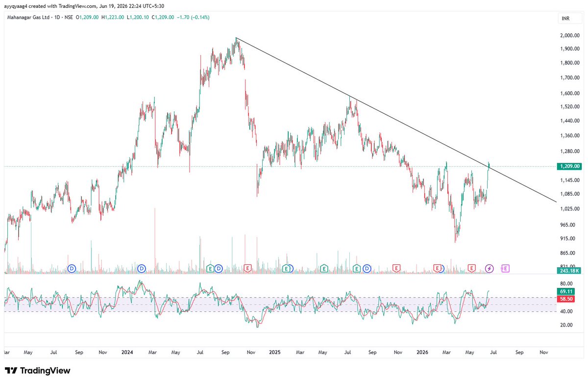This screenshot has width=588, height=383.
Task: Open the green earnings E marker nearest Jul 2024
Action: coord(210,268)
